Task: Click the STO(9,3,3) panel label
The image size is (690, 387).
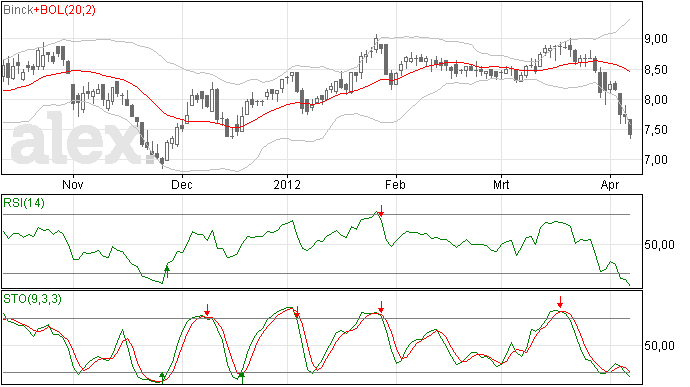Action: pos(33,299)
